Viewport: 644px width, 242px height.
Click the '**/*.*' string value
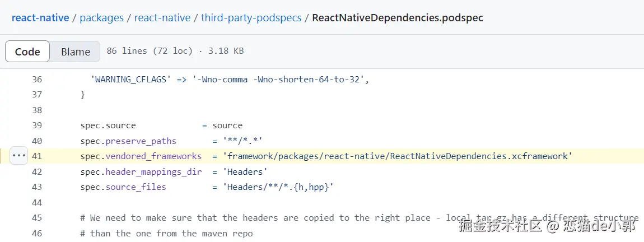tap(242, 141)
